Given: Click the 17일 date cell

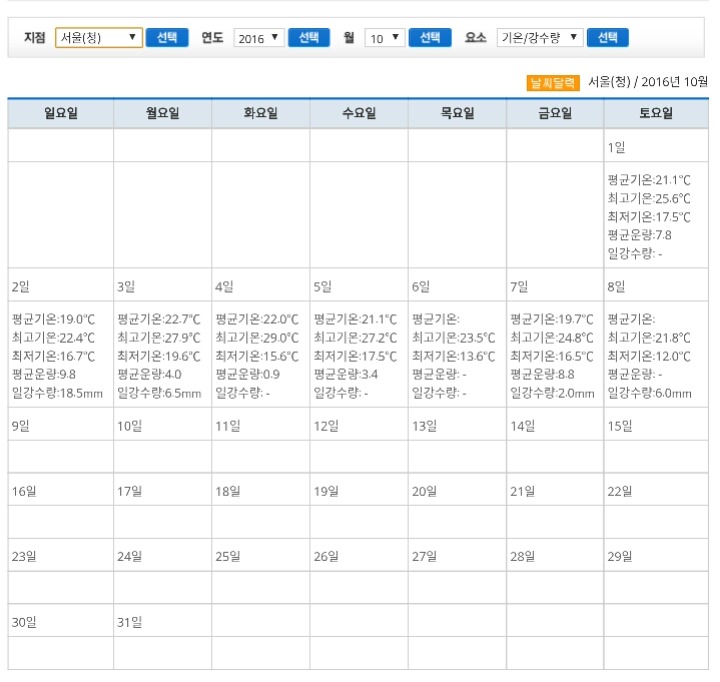Looking at the screenshot, I should pos(163,490).
